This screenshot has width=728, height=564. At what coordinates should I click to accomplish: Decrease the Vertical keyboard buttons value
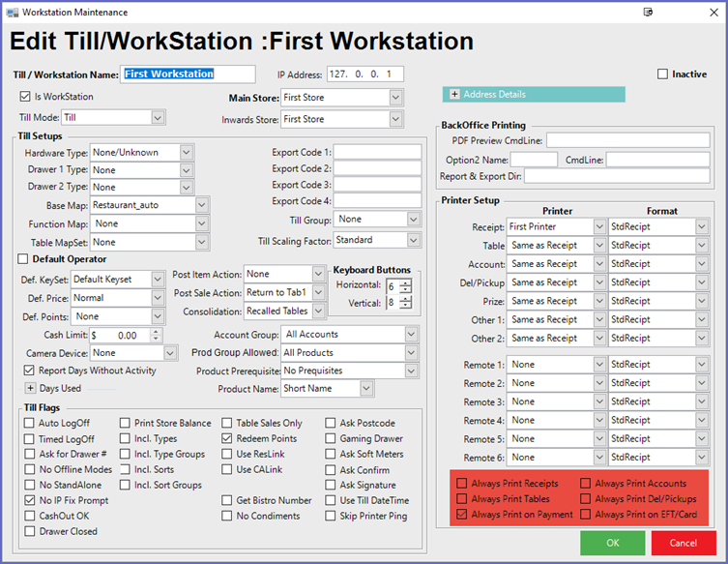[406, 306]
